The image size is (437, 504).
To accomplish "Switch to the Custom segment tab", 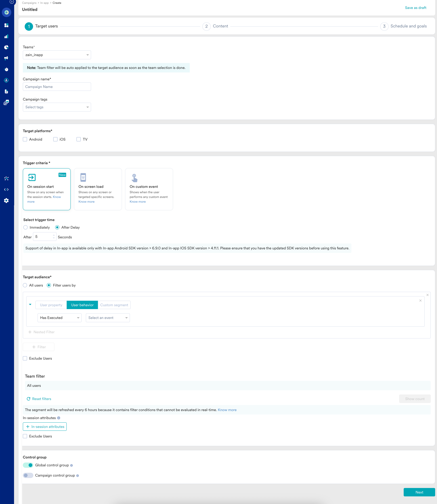I will click(114, 305).
